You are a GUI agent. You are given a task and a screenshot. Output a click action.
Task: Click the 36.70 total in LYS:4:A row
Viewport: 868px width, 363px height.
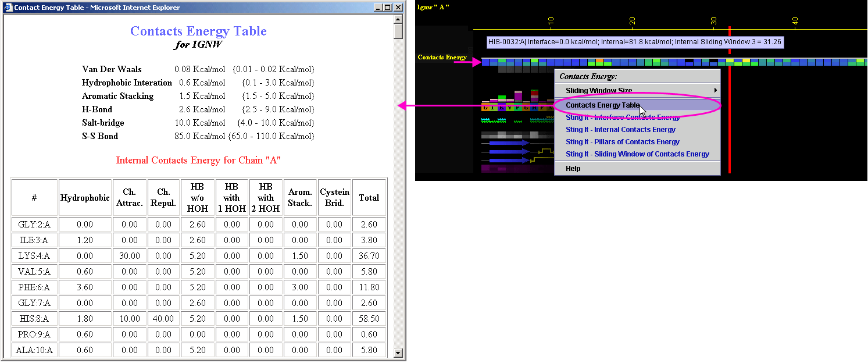pos(369,256)
